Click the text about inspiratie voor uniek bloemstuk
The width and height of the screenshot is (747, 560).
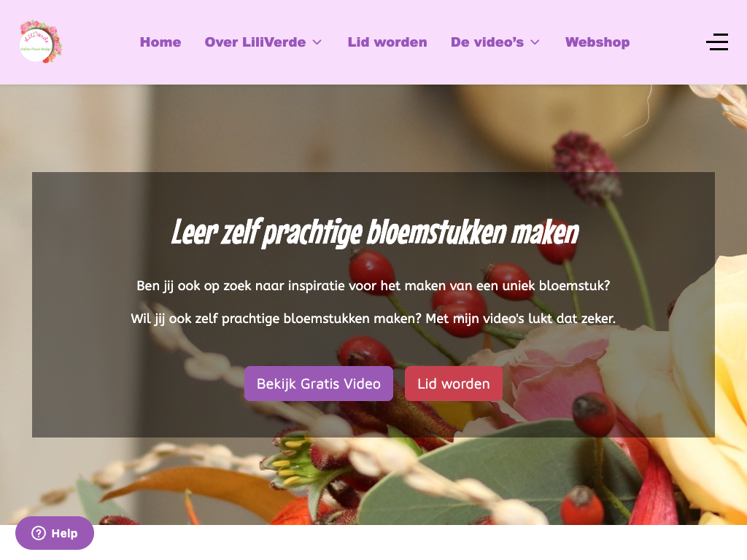pos(373,286)
